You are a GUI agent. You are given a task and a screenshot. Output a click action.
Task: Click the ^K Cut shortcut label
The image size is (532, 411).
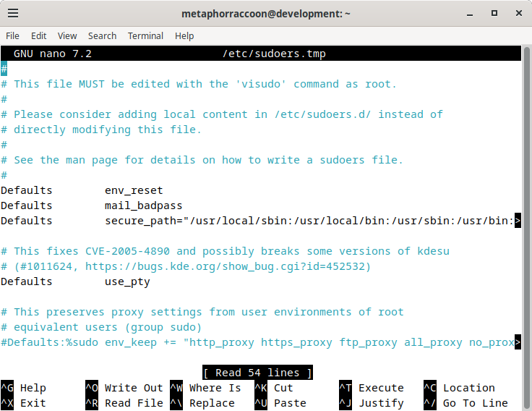[x=274, y=388]
